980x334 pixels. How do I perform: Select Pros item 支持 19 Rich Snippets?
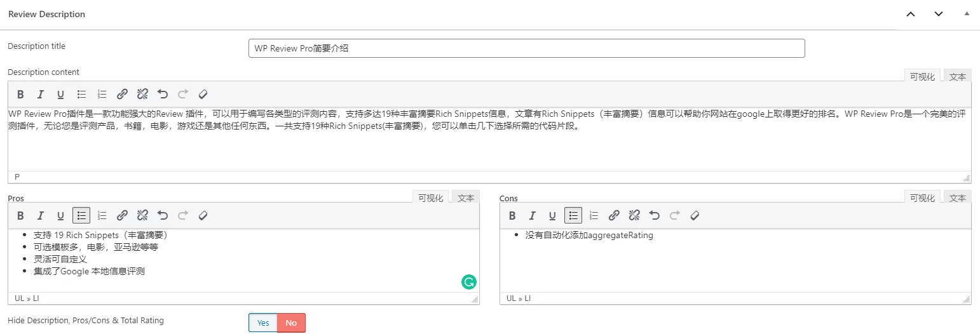coord(100,235)
